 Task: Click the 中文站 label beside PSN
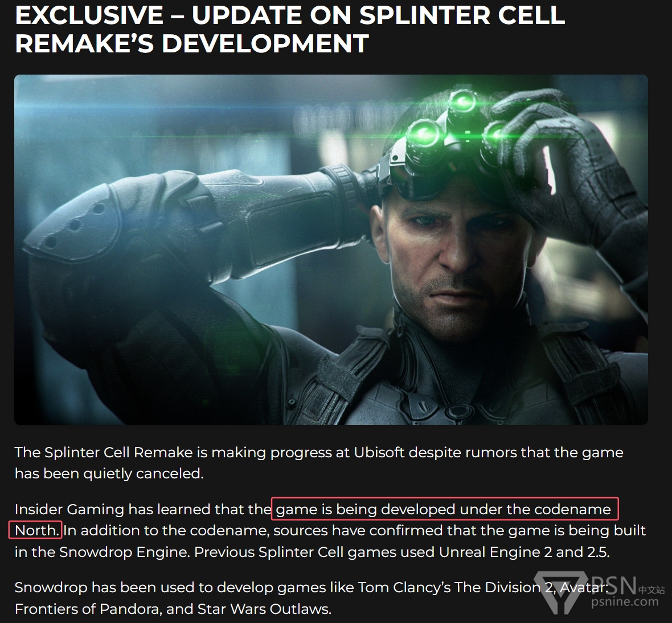[651, 589]
